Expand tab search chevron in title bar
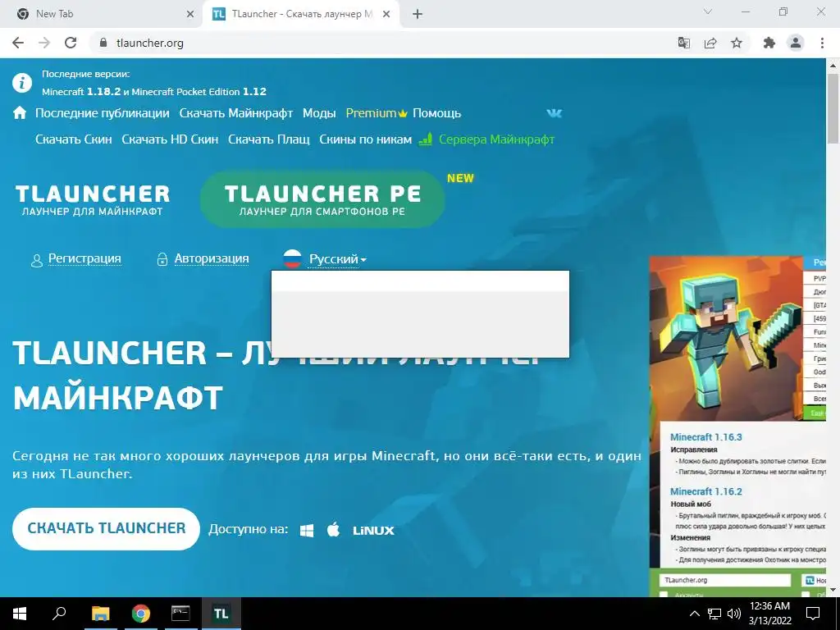This screenshot has height=630, width=840. (x=708, y=11)
